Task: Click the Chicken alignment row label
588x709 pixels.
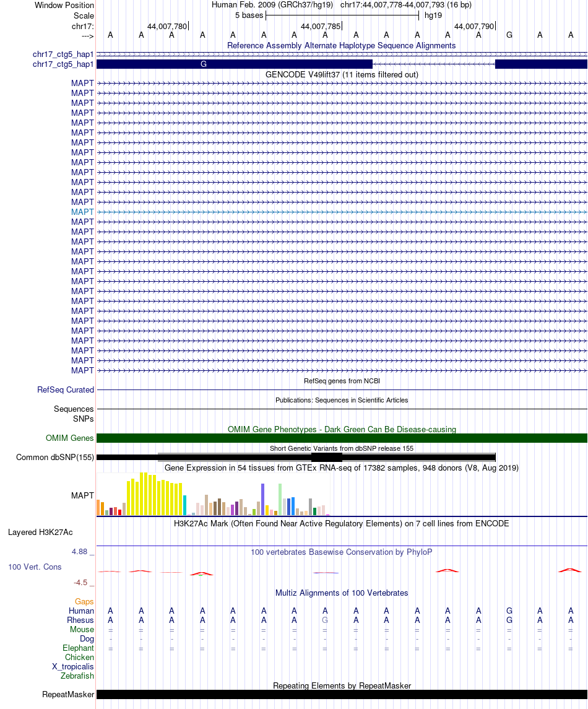Action: (80, 658)
